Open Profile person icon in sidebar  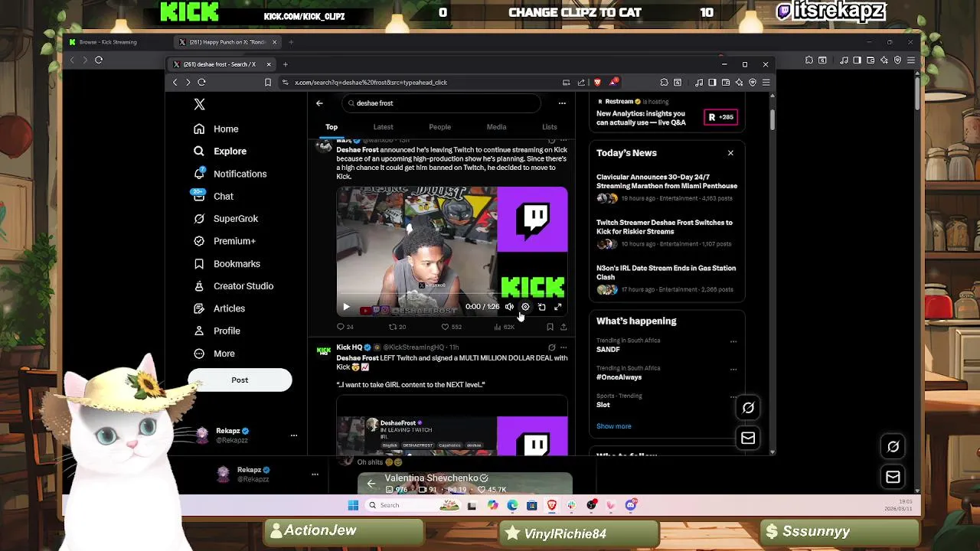199,331
